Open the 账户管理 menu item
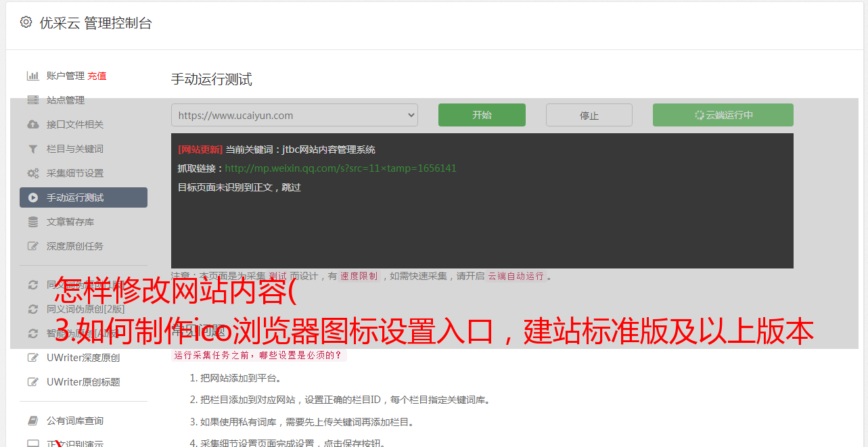The width and height of the screenshot is (868, 447). [x=66, y=76]
